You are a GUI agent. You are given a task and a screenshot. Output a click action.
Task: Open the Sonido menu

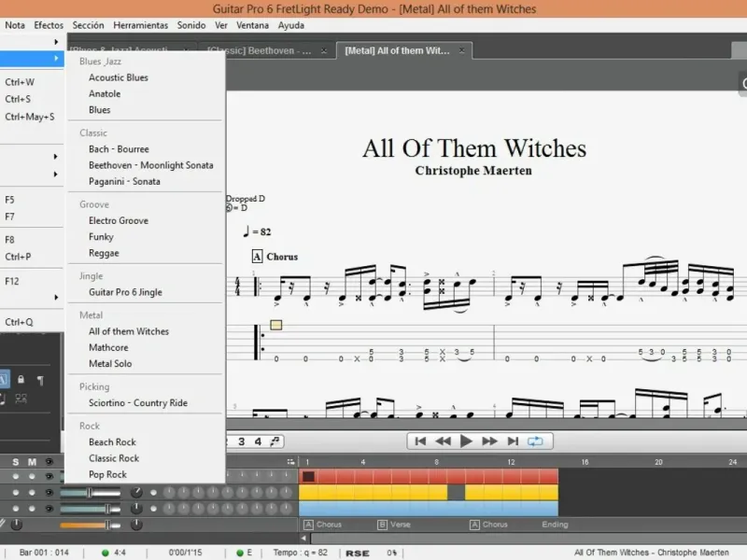(191, 25)
